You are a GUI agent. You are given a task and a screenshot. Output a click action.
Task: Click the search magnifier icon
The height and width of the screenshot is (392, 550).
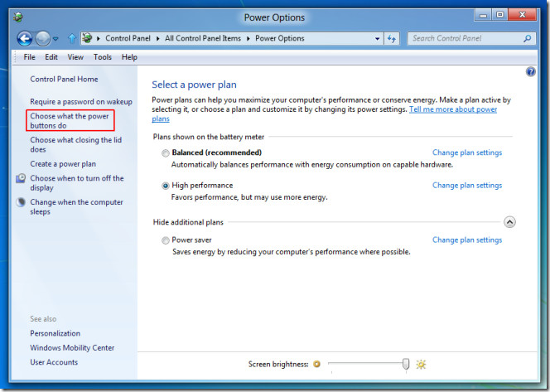tap(527, 38)
